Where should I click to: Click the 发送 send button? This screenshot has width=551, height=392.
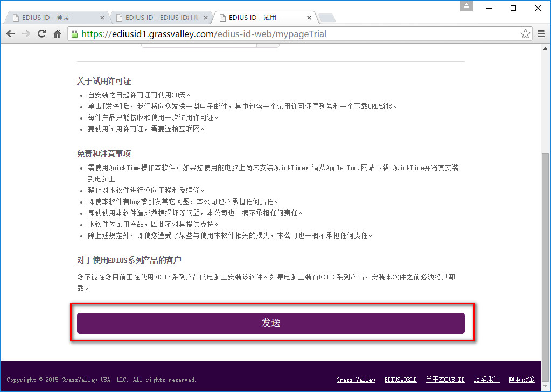pyautogui.click(x=271, y=323)
